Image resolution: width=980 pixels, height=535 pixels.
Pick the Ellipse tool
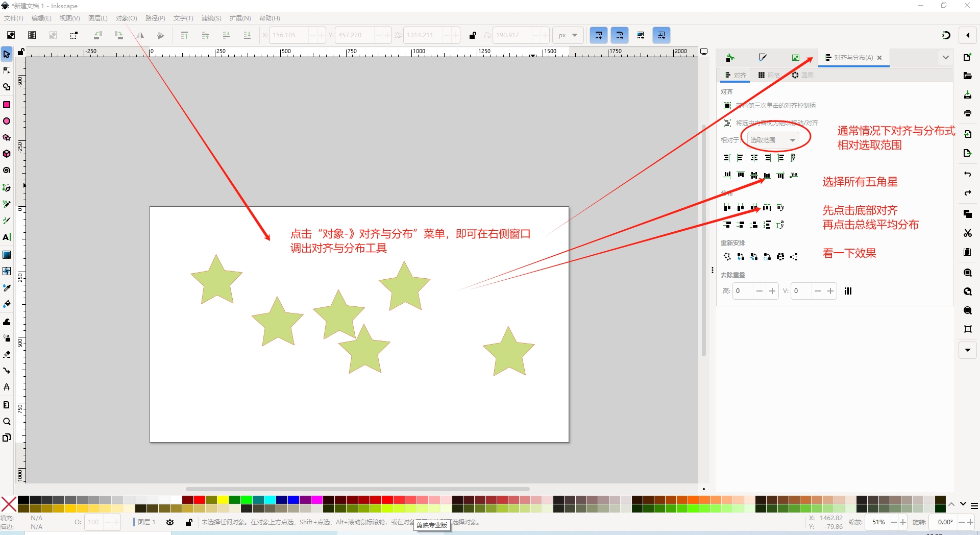click(x=7, y=121)
